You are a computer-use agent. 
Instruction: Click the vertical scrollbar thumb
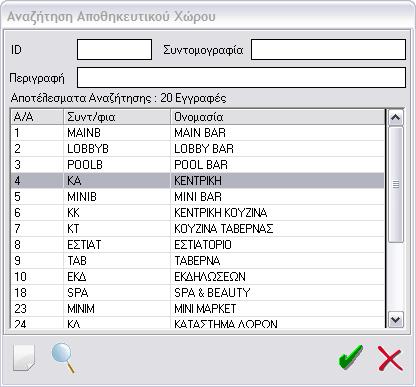[396, 184]
